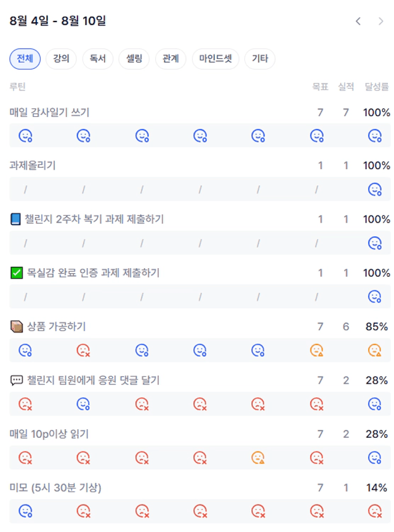
Task: Select the 전체 filter tab
Action: tap(25, 58)
